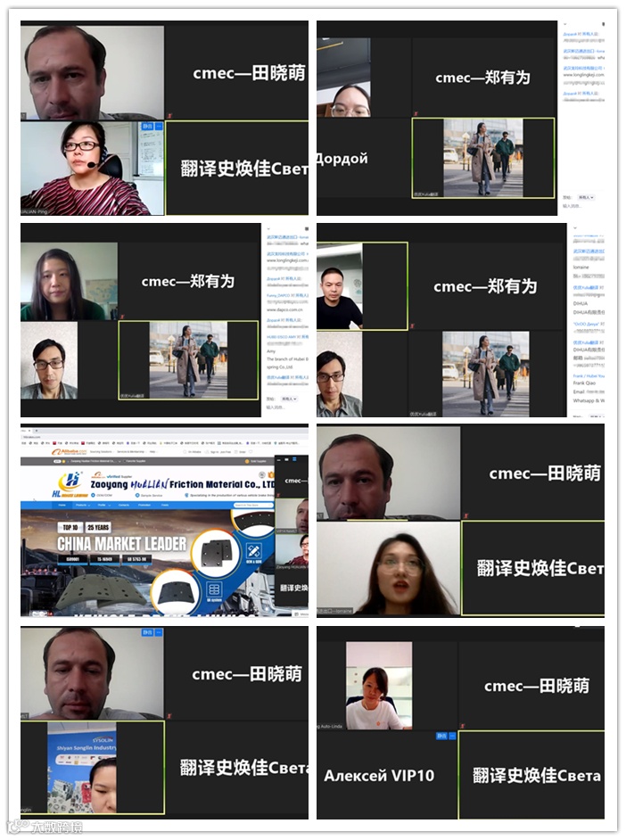Screen dimensions: 626x840
Task: Click the Email line in the Frank Qiao chat
Action: pos(589,391)
